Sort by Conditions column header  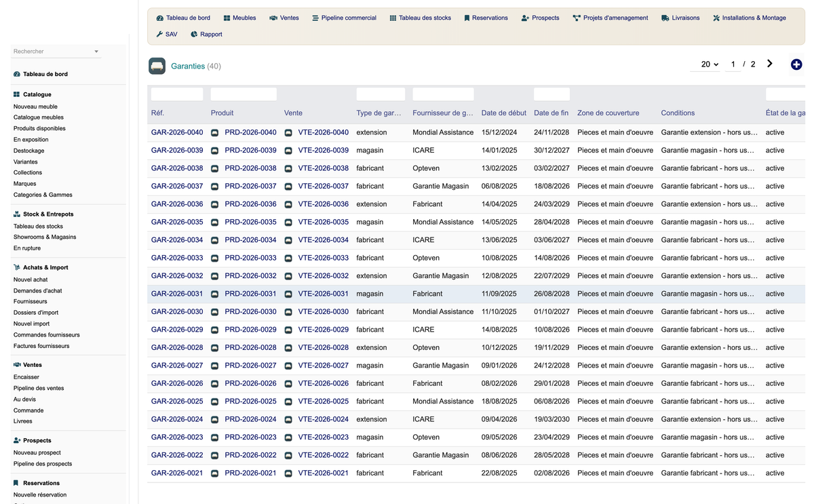point(678,113)
